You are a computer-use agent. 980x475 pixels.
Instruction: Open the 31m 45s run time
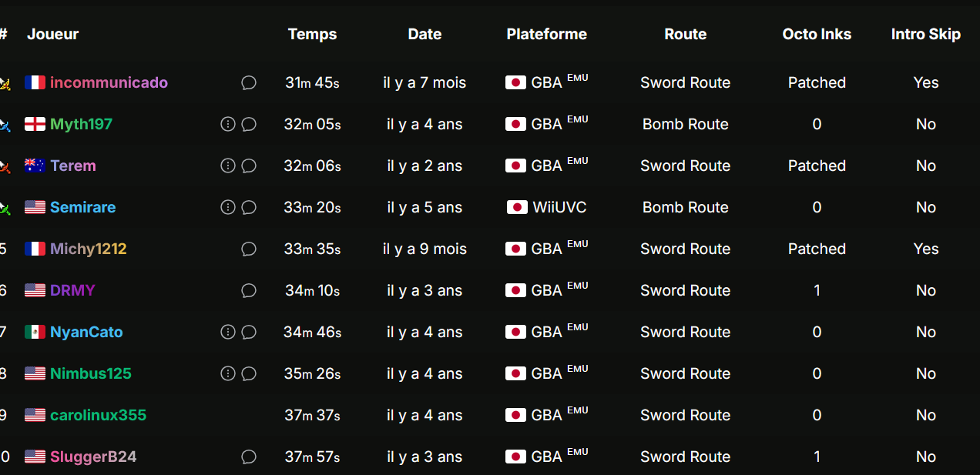[312, 82]
